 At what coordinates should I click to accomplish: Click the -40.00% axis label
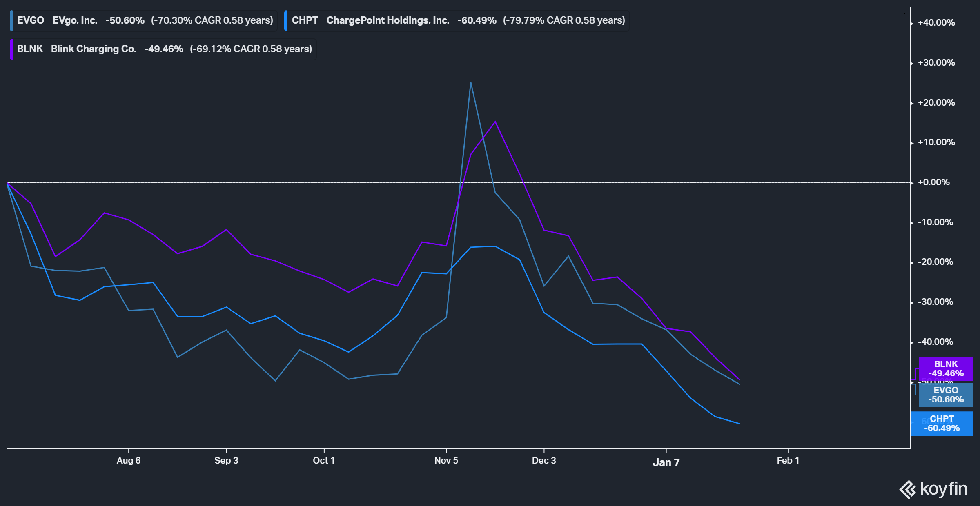point(935,342)
